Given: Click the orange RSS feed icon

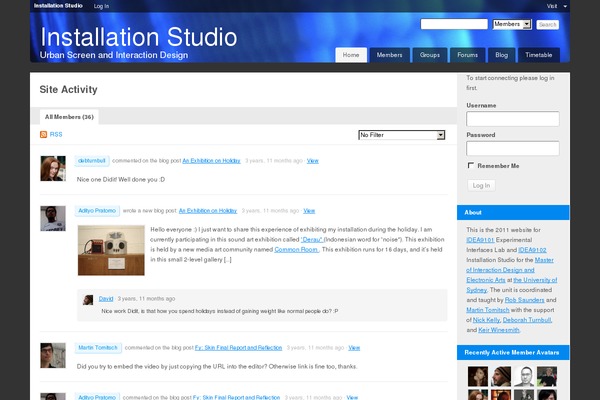Looking at the screenshot, I should (43, 134).
